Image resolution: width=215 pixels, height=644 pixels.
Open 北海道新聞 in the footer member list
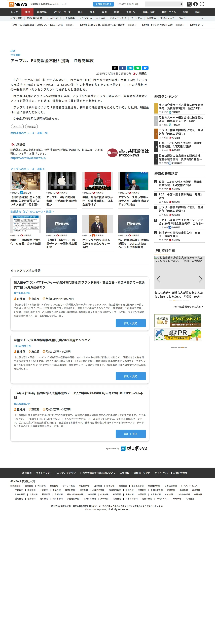click(x=15, y=486)
